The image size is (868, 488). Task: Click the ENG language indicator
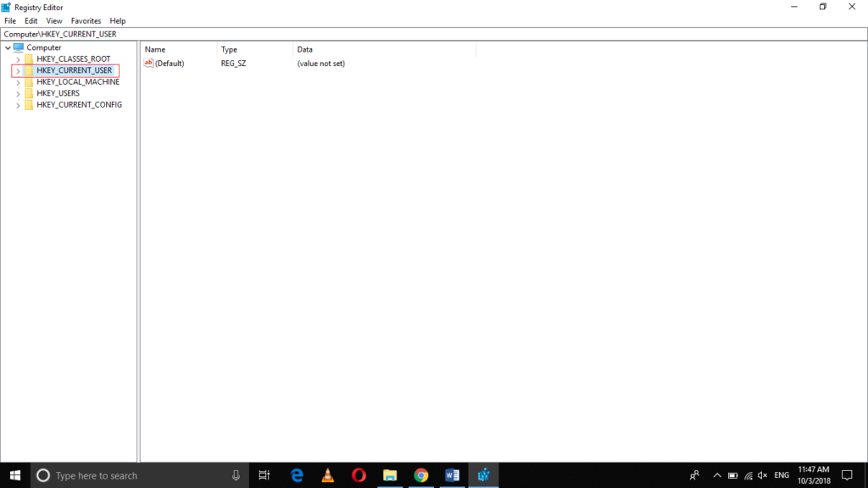(x=782, y=475)
